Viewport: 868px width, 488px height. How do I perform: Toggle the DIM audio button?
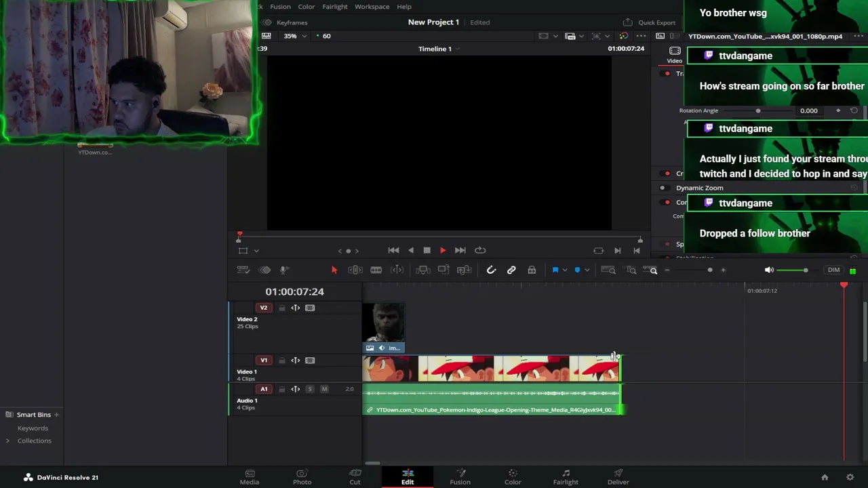click(833, 270)
